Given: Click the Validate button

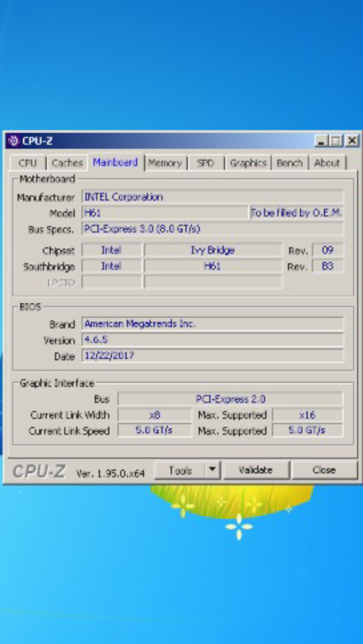Looking at the screenshot, I should pos(256,471).
